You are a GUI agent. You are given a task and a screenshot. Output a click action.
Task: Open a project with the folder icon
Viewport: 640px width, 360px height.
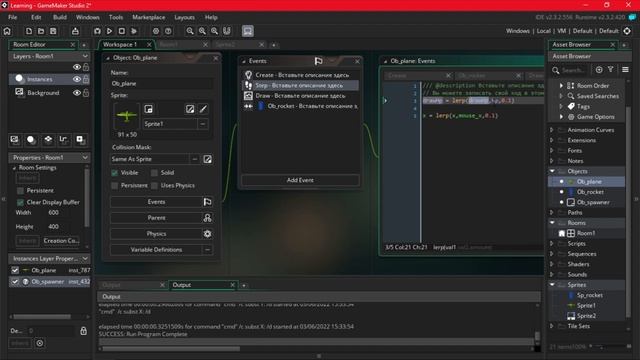[41, 31]
